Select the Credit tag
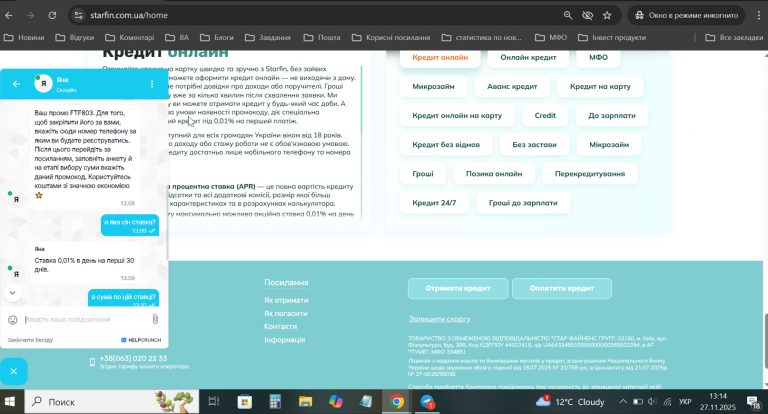This screenshot has height=414, width=768. pos(545,115)
